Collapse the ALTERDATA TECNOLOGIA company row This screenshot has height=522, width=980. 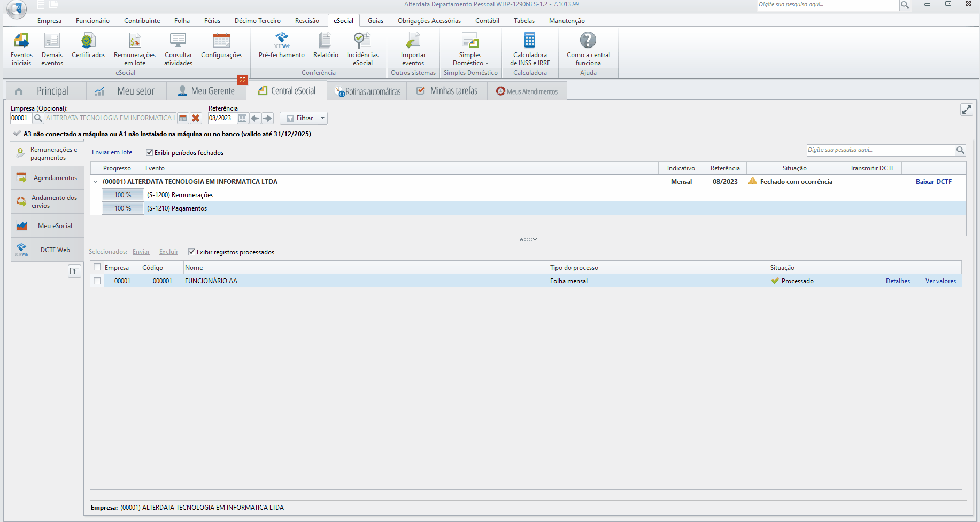click(96, 182)
